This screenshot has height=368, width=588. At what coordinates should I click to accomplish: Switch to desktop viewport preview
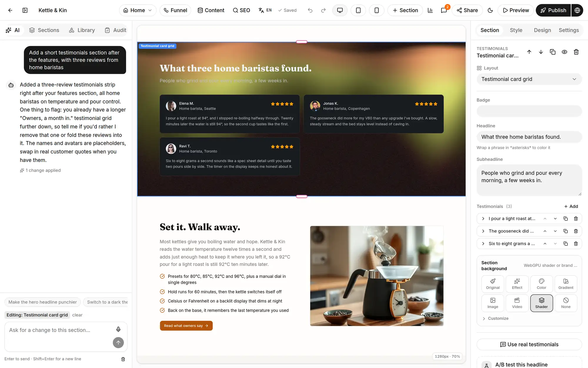[340, 10]
